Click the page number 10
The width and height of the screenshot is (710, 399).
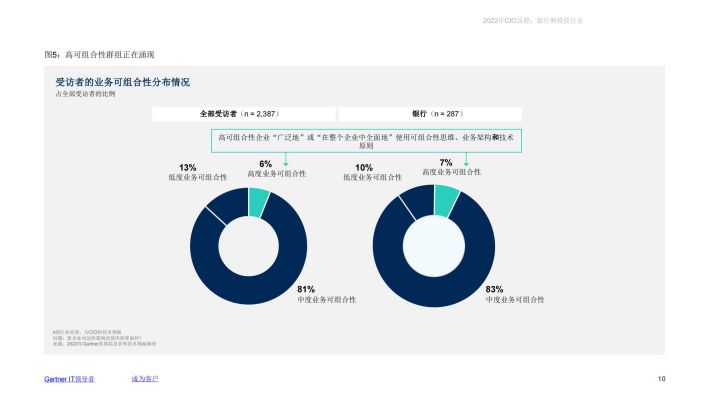[x=662, y=379]
